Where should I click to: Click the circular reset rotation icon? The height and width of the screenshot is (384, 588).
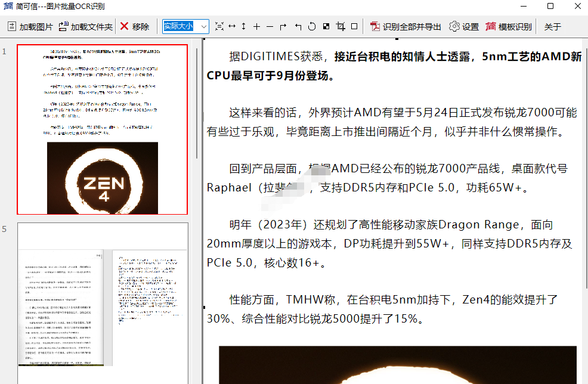pyautogui.click(x=312, y=27)
